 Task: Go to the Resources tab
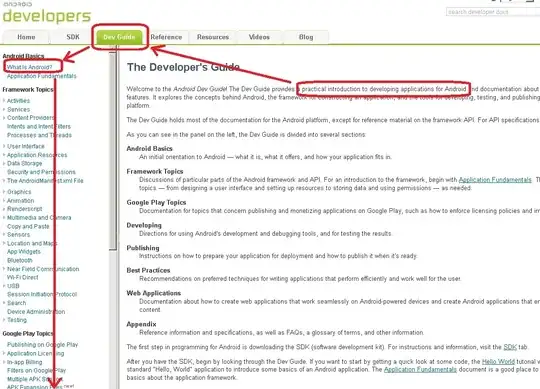pos(213,37)
